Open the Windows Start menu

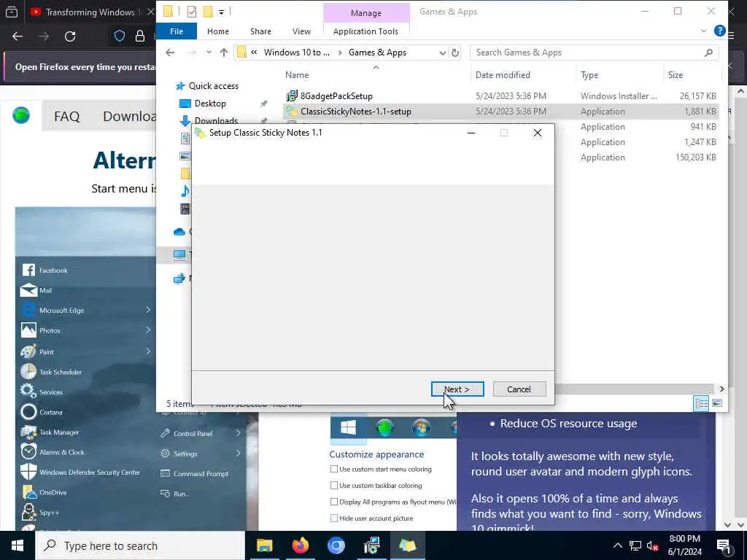pos(18,545)
